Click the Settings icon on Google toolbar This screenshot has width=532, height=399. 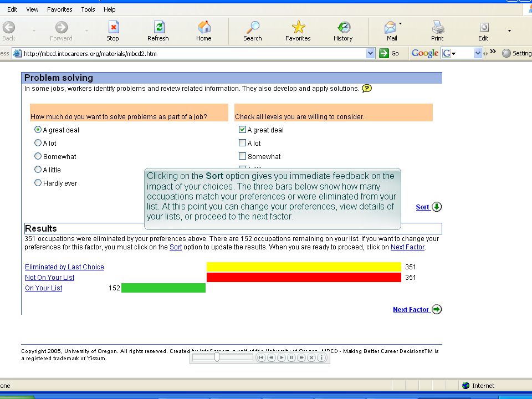point(506,53)
